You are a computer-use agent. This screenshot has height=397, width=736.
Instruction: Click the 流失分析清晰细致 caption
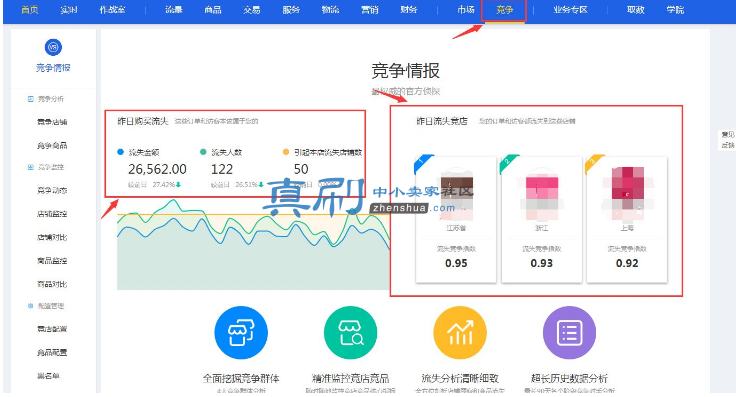click(x=460, y=378)
